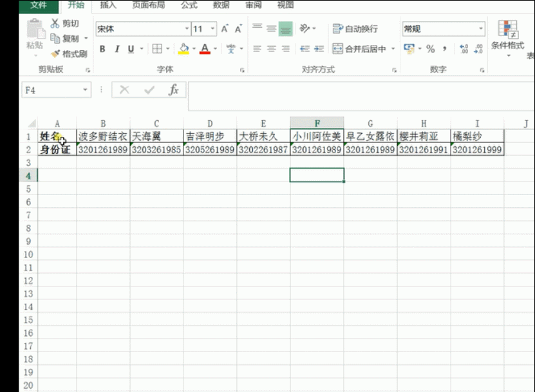535x392 pixels.
Task: Switch to the Review (审阅) tab
Action: coord(254,5)
